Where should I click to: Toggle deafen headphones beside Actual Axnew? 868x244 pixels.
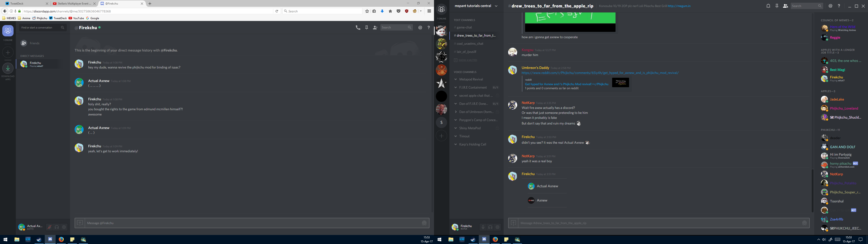57,227
